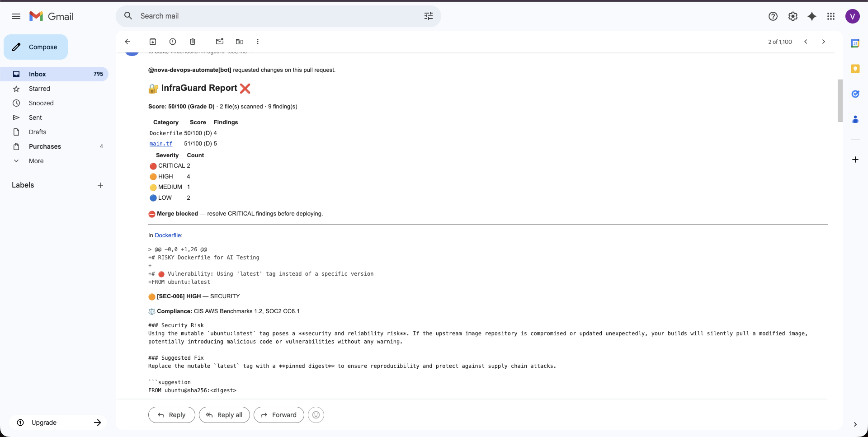Go to older email arrow
868x437 pixels.
[x=824, y=42]
